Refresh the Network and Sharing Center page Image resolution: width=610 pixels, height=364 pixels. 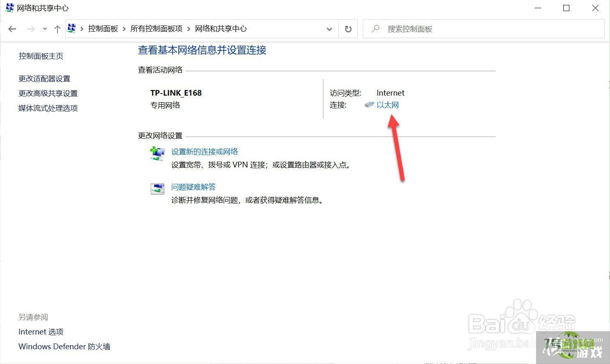(348, 29)
